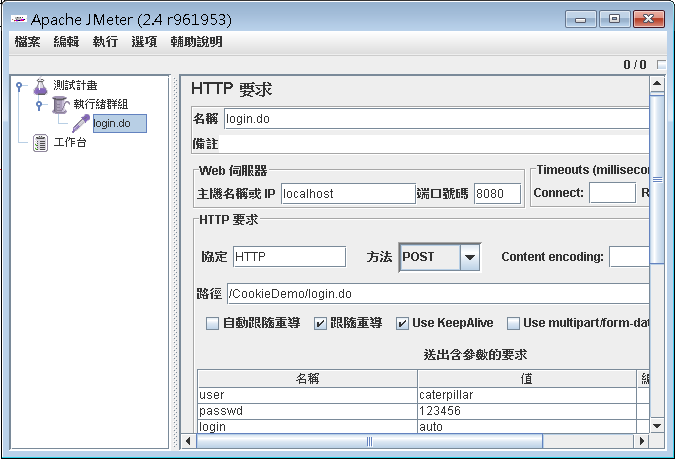Click the 名稱 parameter column header
The height and width of the screenshot is (460, 675).
point(307,379)
